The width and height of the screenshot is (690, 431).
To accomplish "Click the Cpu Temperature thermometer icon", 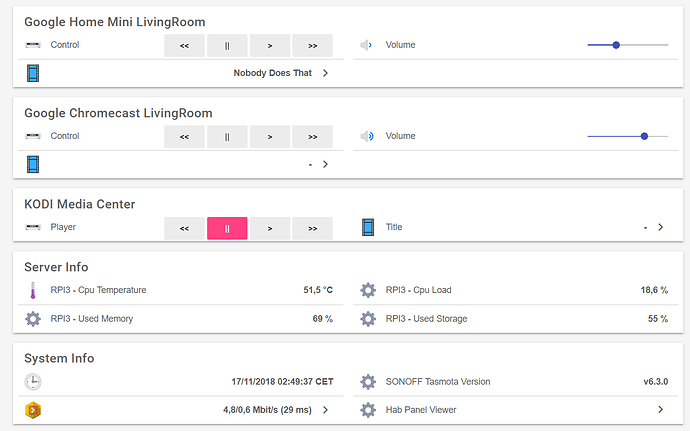I will point(33,290).
